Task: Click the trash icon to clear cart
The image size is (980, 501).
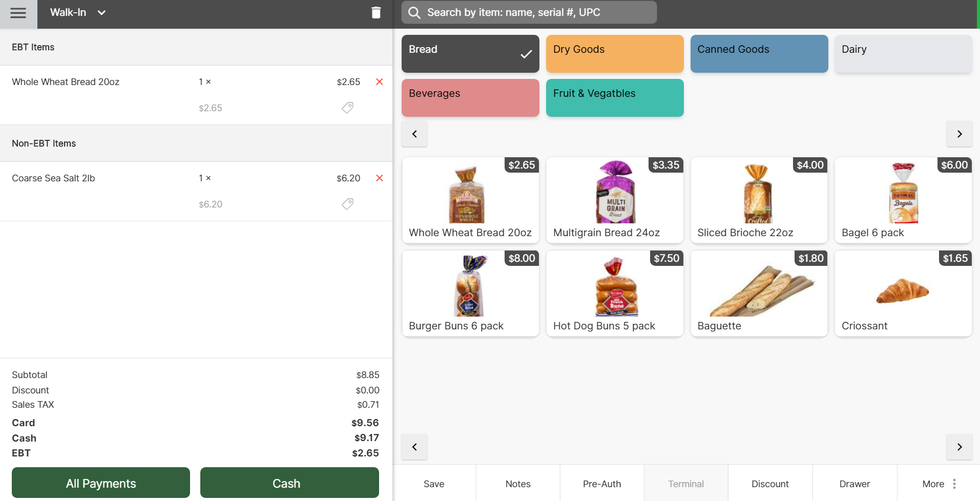Action: pos(376,13)
